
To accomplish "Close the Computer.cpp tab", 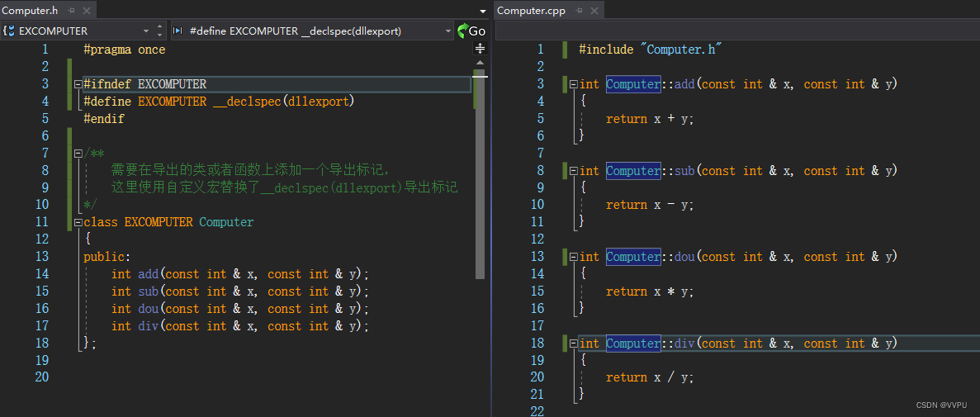I will [x=594, y=11].
